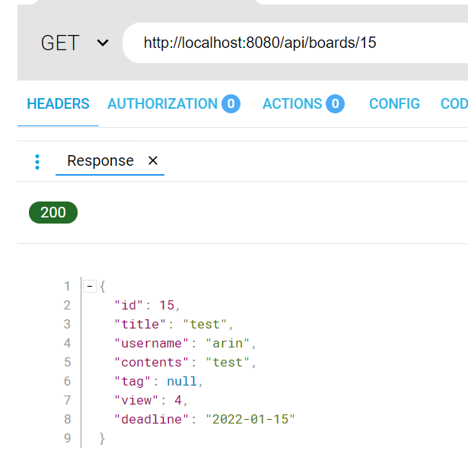Click the 200 status code badge
The image size is (468, 476).
point(53,212)
